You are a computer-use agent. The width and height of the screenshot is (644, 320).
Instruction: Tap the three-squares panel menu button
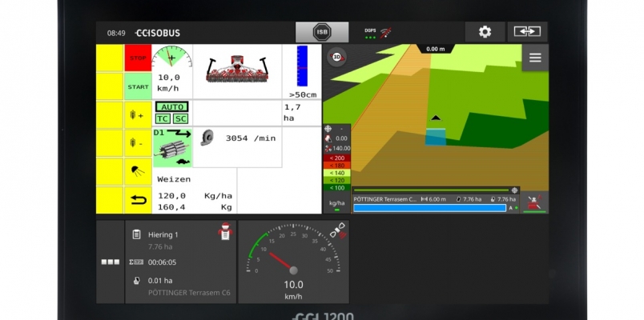coord(110,262)
